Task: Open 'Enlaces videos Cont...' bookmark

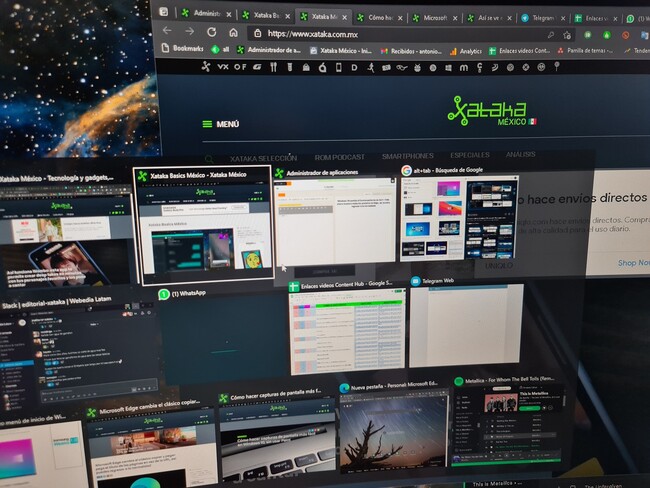Action: click(519, 51)
